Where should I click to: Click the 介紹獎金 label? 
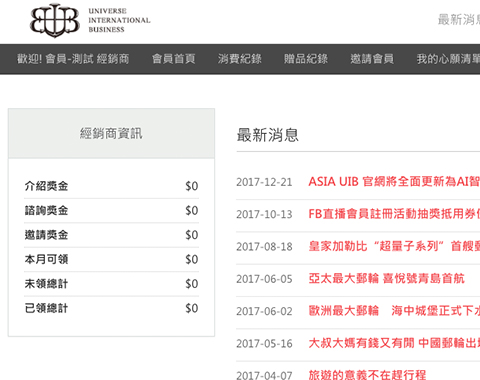coord(46,186)
